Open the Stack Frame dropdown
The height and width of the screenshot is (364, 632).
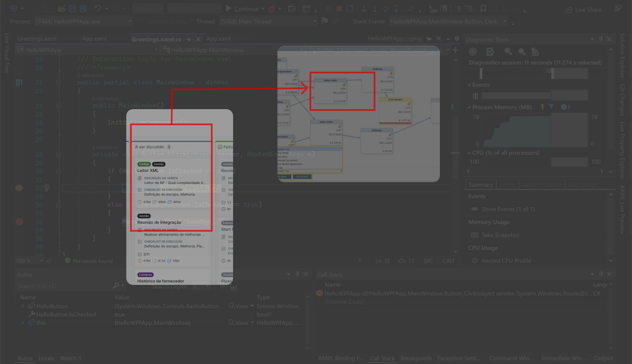pos(448,21)
